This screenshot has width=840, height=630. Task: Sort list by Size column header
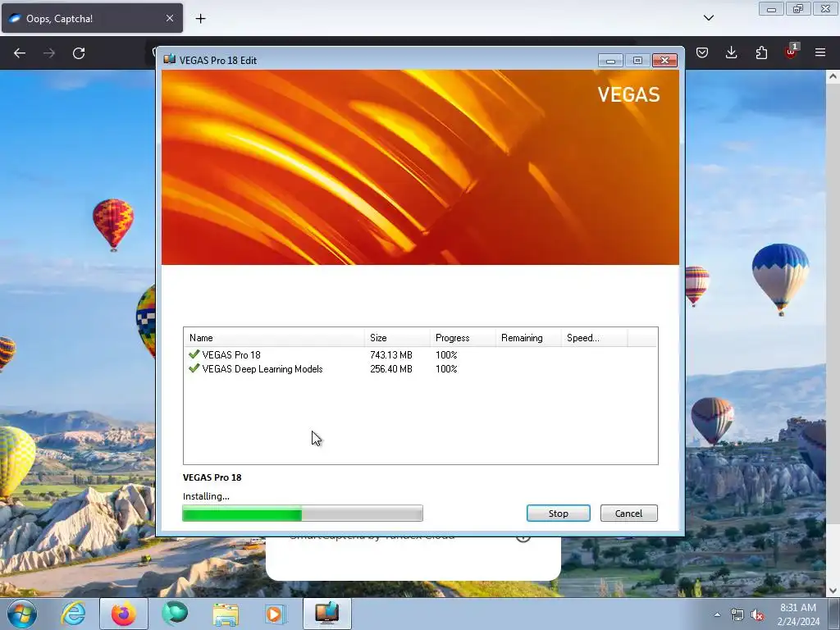click(397, 337)
